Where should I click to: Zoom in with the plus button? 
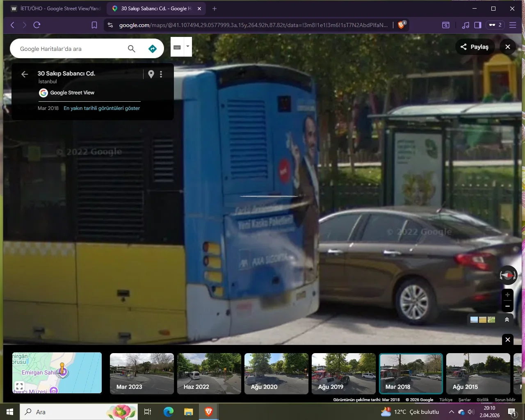(507, 295)
